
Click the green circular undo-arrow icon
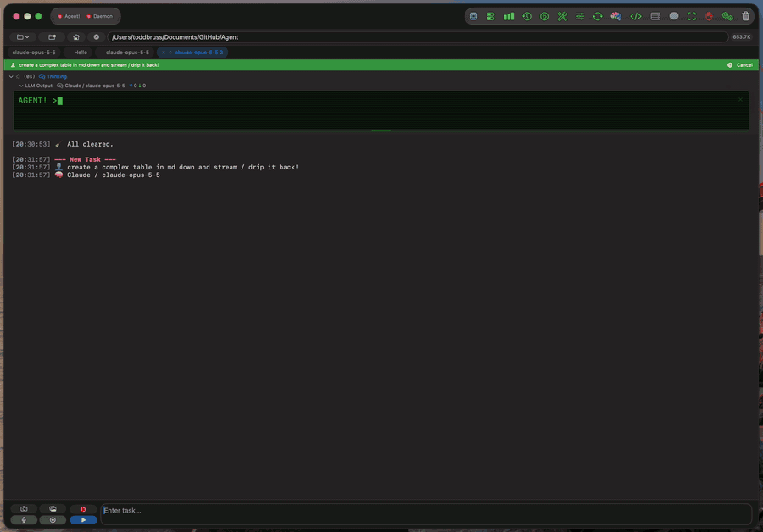click(x=544, y=17)
